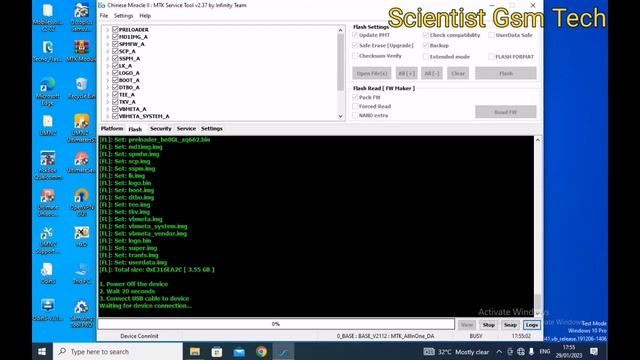Screen dimensions: 640x360
Task: Click the partition list scroll down arrow
Action: (x=340, y=116)
